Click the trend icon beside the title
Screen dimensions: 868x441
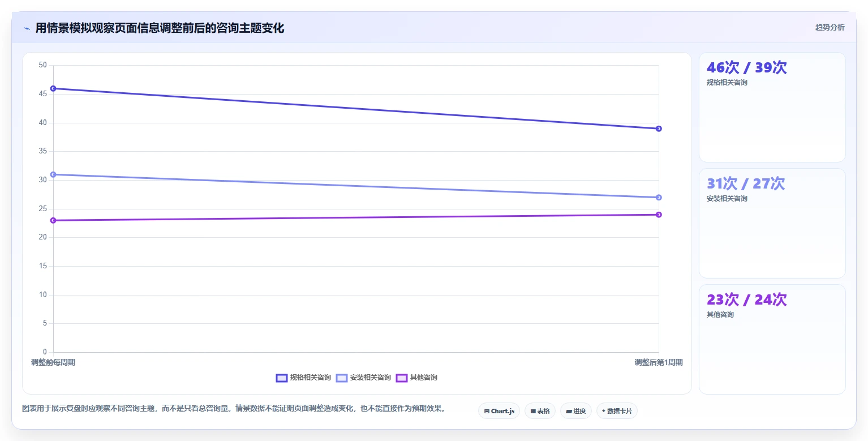(x=27, y=28)
